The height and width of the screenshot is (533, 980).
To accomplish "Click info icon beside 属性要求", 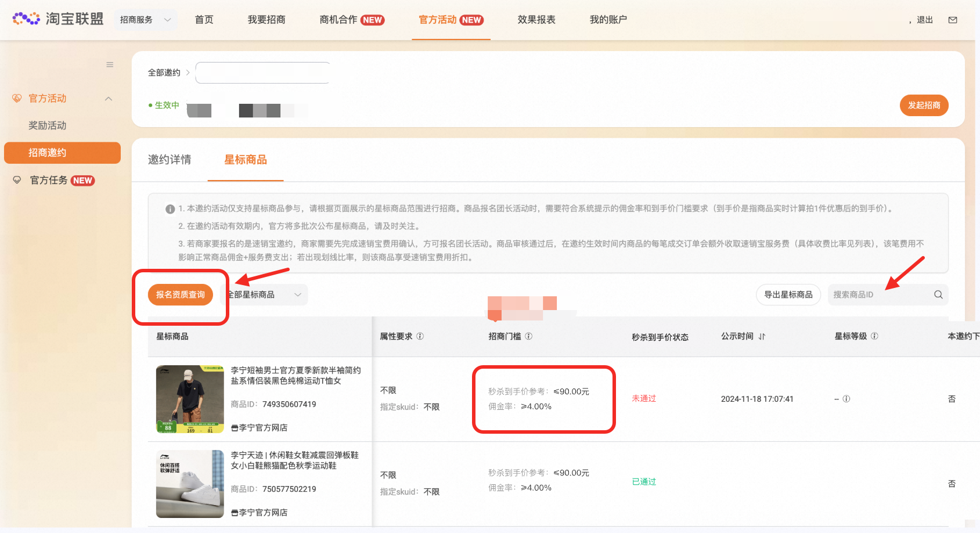I will pyautogui.click(x=420, y=336).
